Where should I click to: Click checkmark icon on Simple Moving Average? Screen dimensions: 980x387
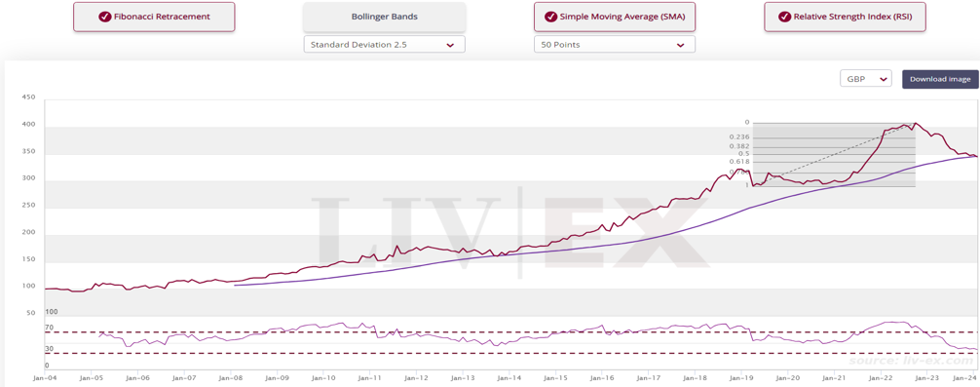point(550,17)
